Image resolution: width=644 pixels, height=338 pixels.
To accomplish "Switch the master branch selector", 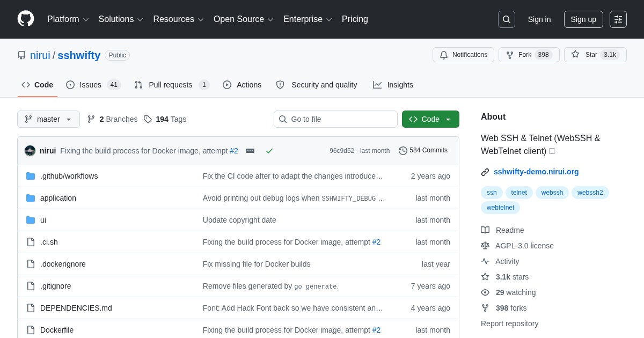I will click(x=48, y=119).
